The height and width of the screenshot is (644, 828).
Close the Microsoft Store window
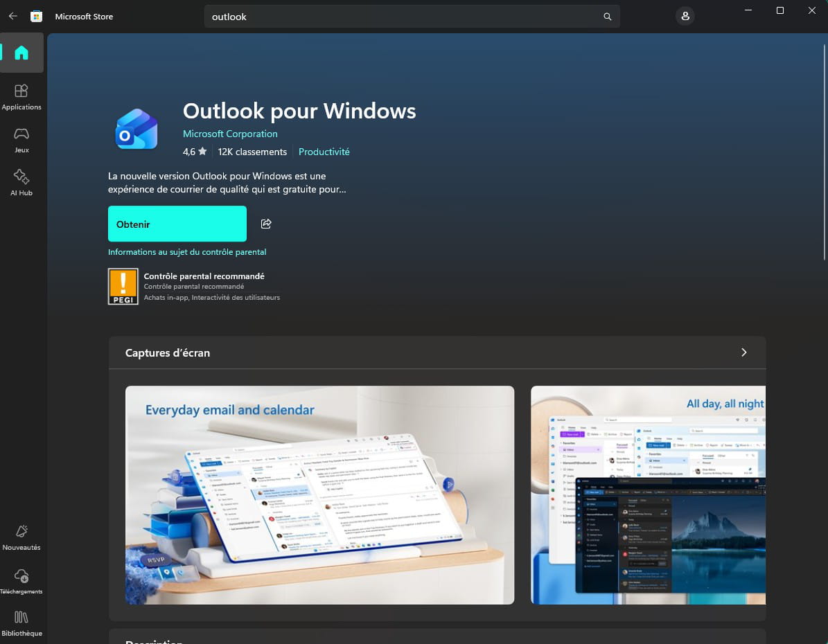point(811,10)
